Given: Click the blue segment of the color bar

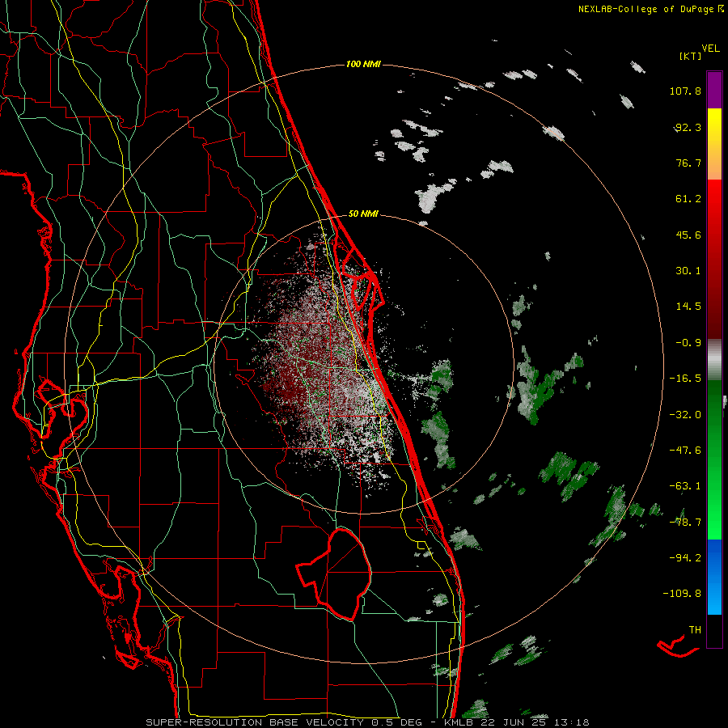Looking at the screenshot, I should [x=714, y=577].
